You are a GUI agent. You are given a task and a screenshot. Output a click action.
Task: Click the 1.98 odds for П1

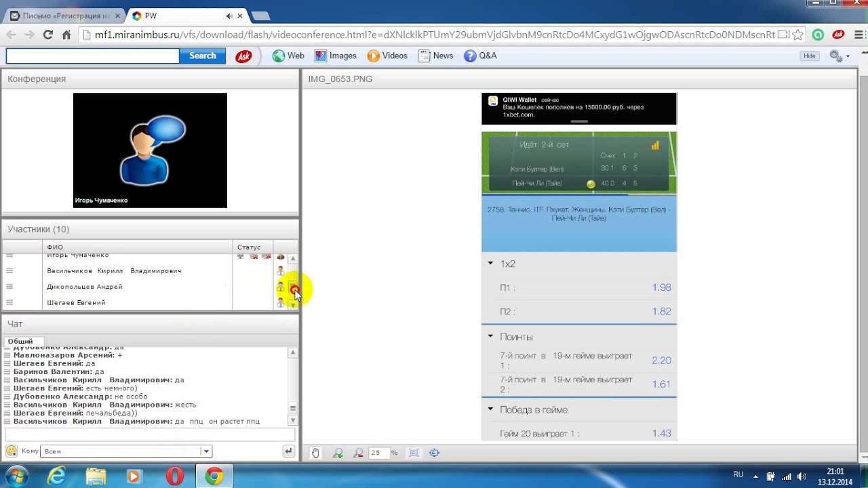click(661, 287)
